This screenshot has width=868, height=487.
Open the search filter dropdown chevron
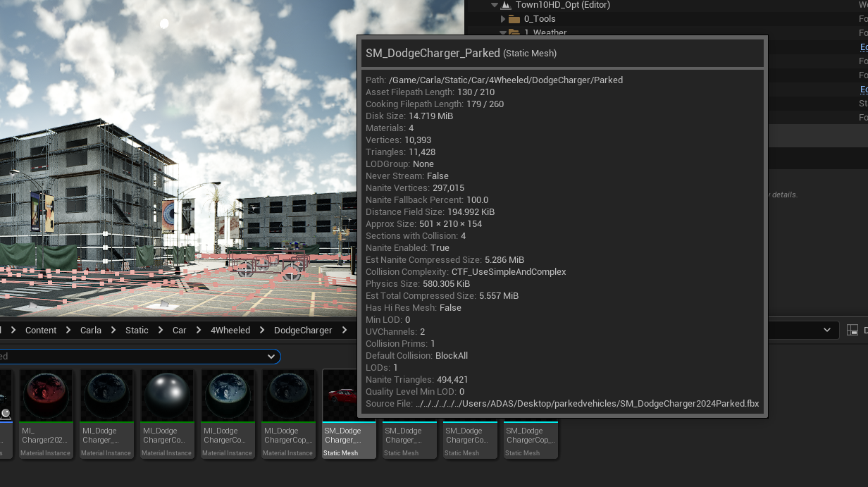tap(271, 357)
